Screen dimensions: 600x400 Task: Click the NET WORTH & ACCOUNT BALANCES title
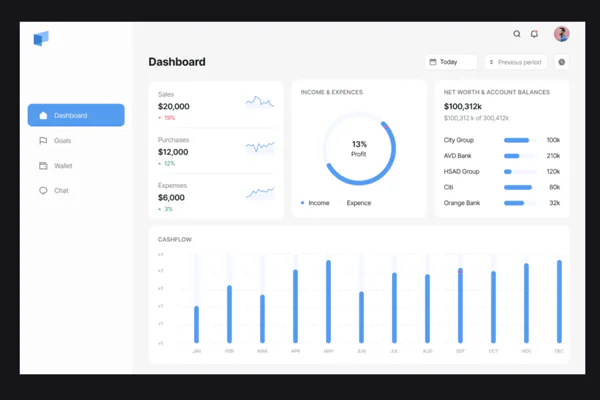tap(496, 92)
